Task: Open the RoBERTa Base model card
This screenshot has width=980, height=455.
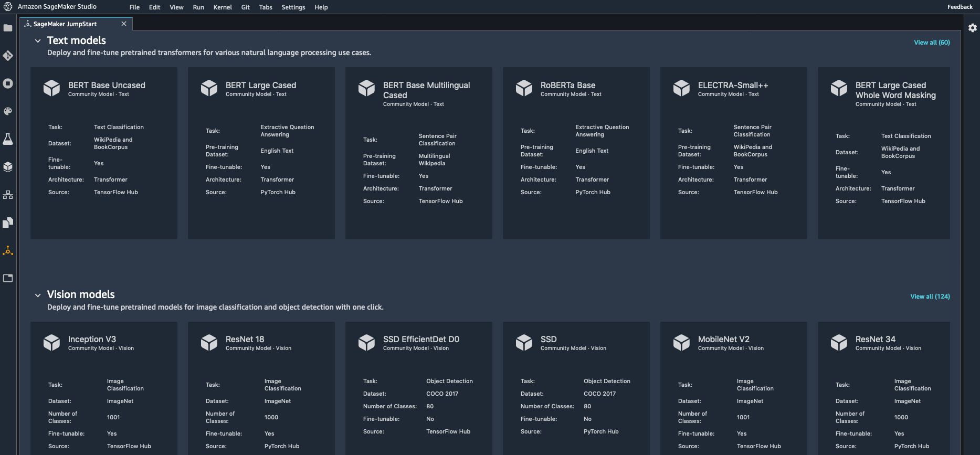Action: pyautogui.click(x=576, y=153)
